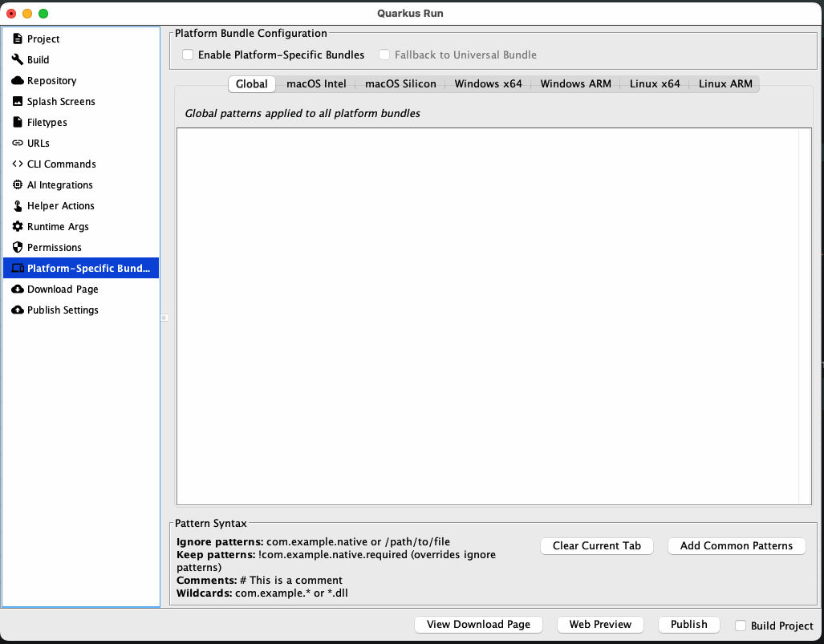The height and width of the screenshot is (644, 824).
Task: Click the Project document icon in sidebar
Action: click(18, 38)
